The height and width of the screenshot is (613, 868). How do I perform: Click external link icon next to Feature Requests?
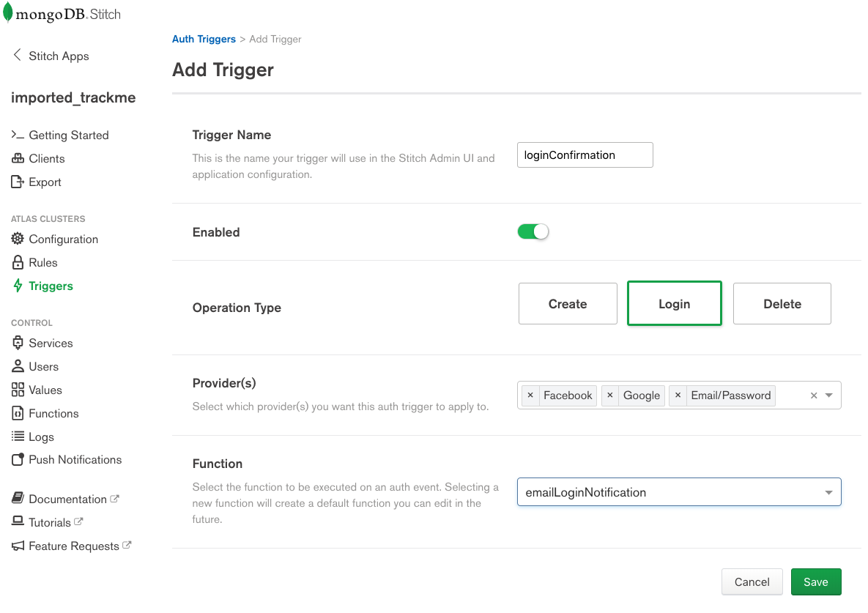[127, 545]
